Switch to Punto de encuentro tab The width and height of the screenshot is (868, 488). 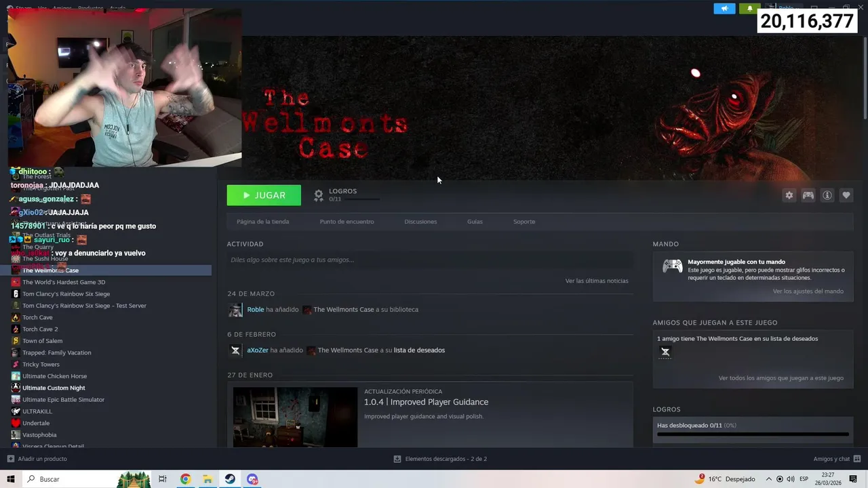point(347,222)
